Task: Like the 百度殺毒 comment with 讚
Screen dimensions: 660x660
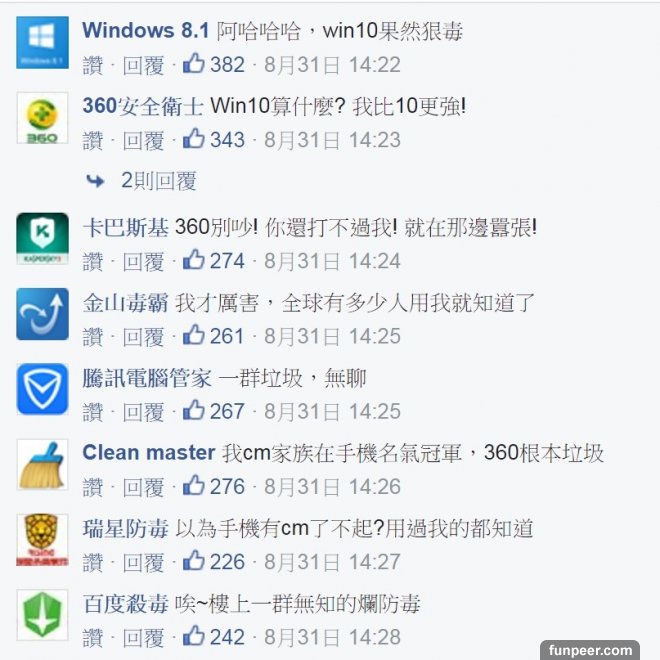Action: point(93,638)
